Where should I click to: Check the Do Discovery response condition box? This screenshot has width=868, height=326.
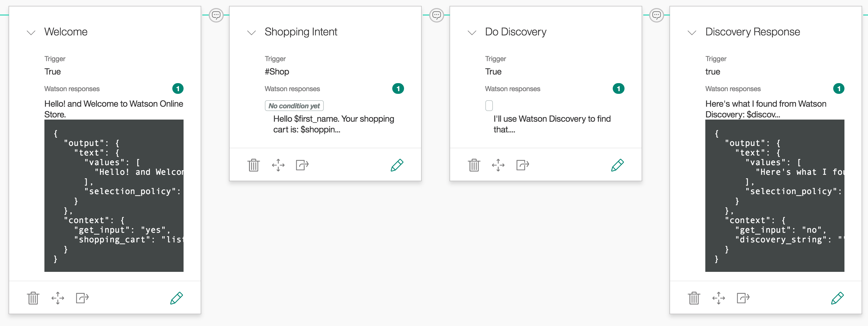tap(489, 106)
